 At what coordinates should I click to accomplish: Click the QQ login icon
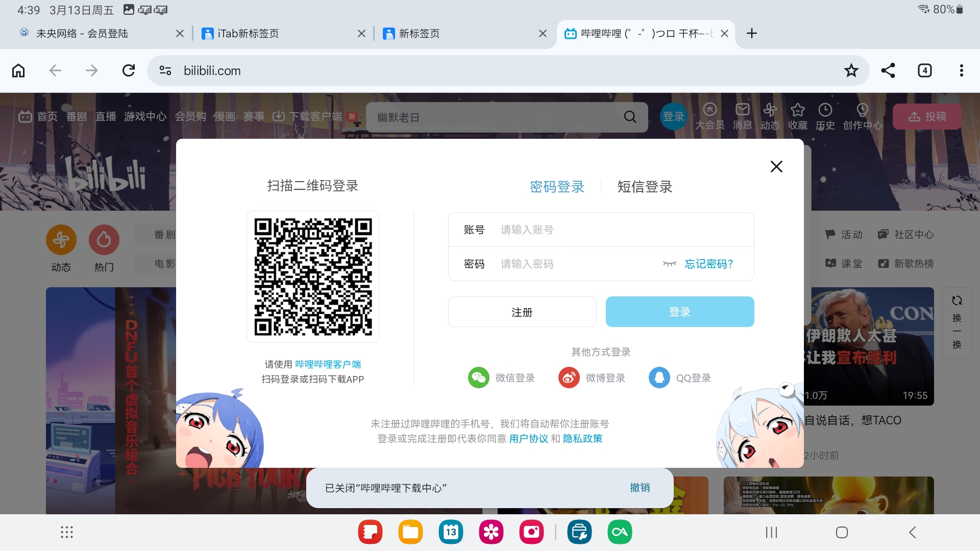[x=659, y=378]
